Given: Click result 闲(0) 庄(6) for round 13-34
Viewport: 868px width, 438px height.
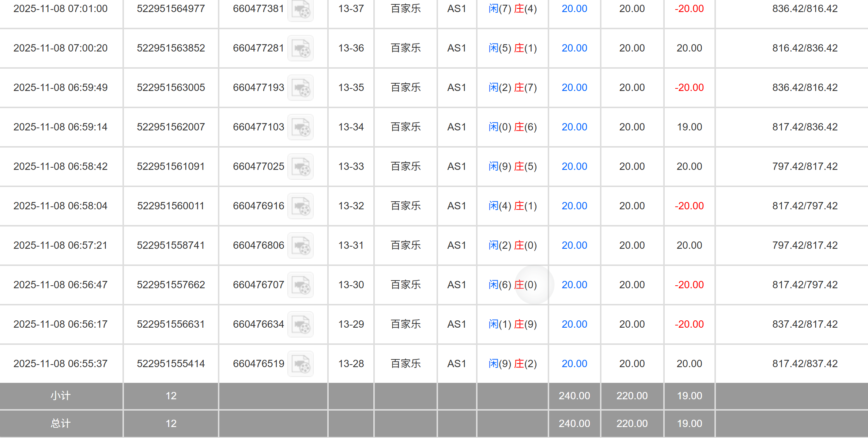Looking at the screenshot, I should (x=513, y=127).
